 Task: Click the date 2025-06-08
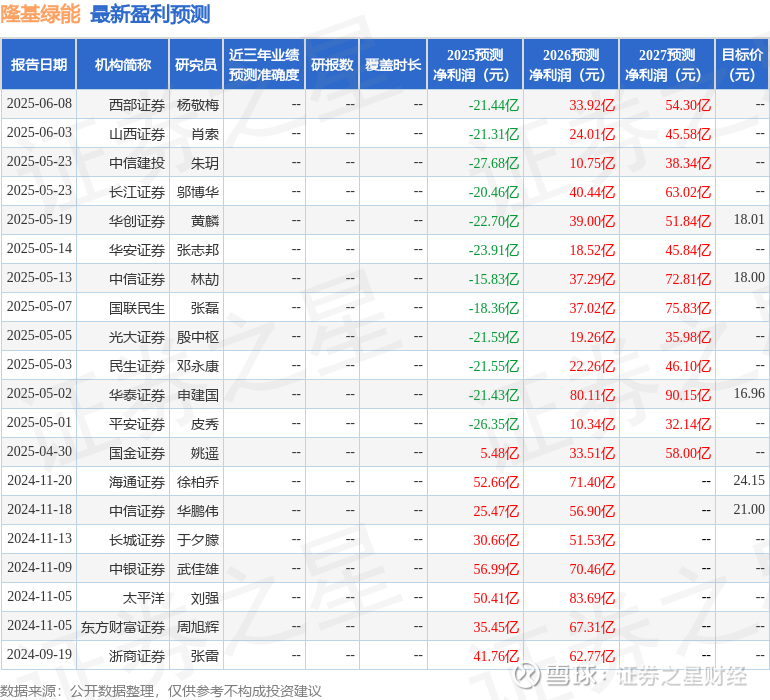point(39,104)
